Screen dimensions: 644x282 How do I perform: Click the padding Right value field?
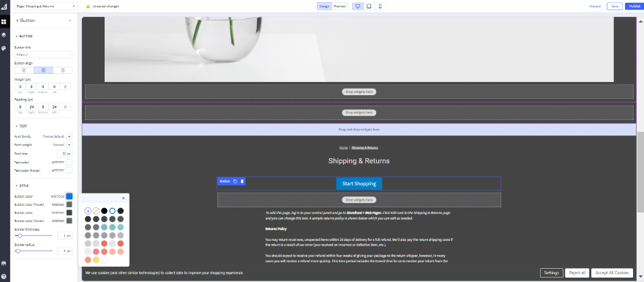(x=31, y=107)
